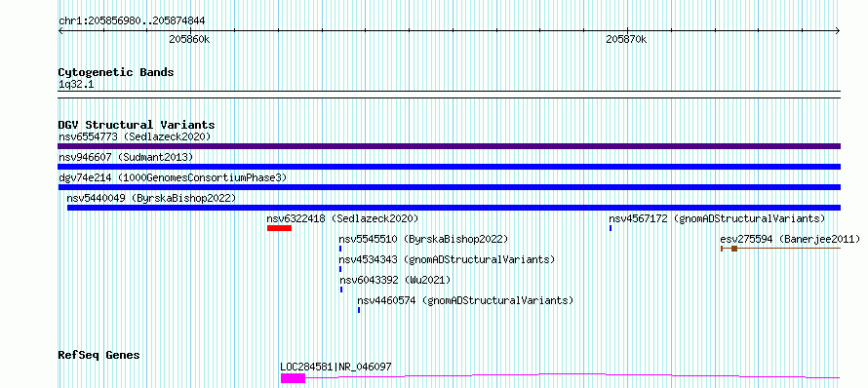Open dgv74e214 (1000GenomesConsortiumPhase3) label
This screenshot has width=868, height=388.
point(173,177)
